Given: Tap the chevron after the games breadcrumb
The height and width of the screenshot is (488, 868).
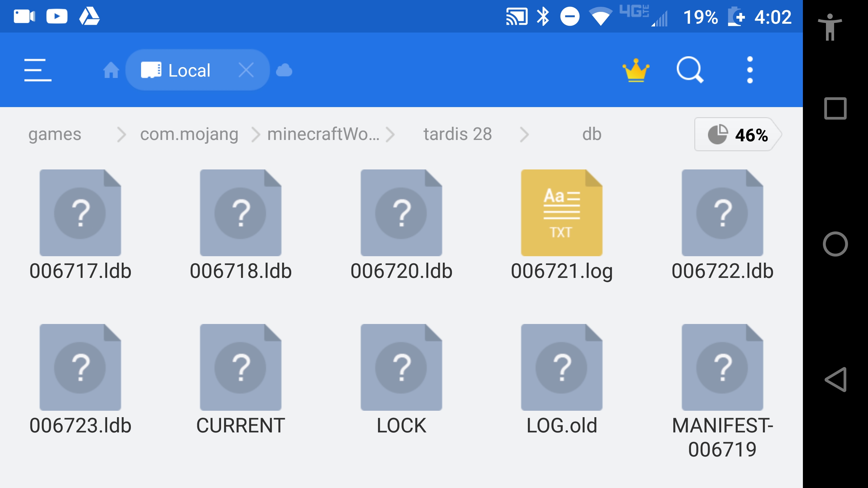Looking at the screenshot, I should [121, 134].
